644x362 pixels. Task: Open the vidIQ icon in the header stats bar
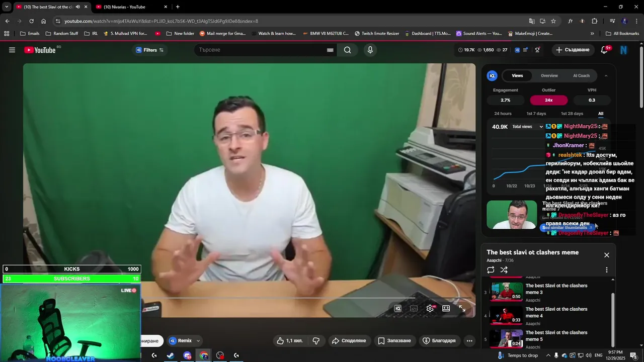point(517,50)
